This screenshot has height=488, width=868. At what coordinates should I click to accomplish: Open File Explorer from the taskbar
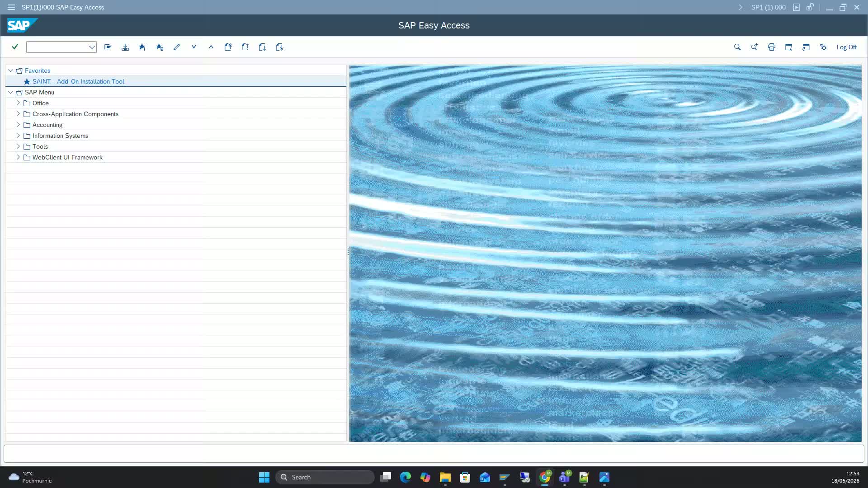tap(445, 477)
